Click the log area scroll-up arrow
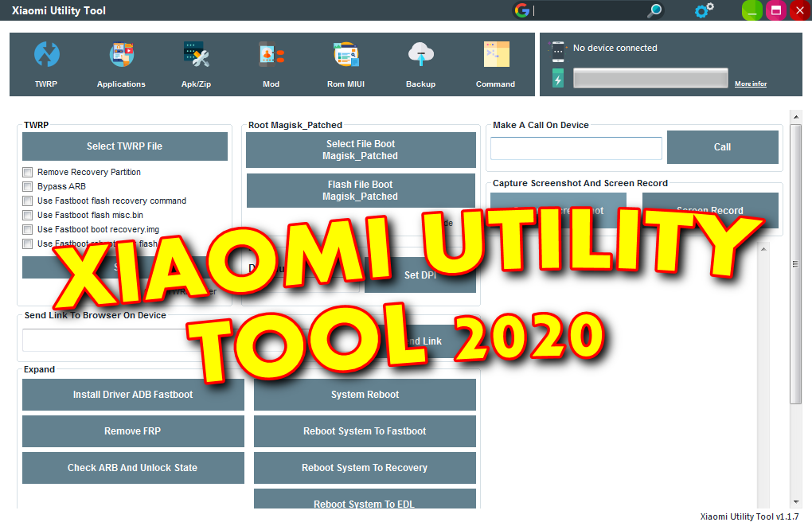The width and height of the screenshot is (812, 526). 763,250
